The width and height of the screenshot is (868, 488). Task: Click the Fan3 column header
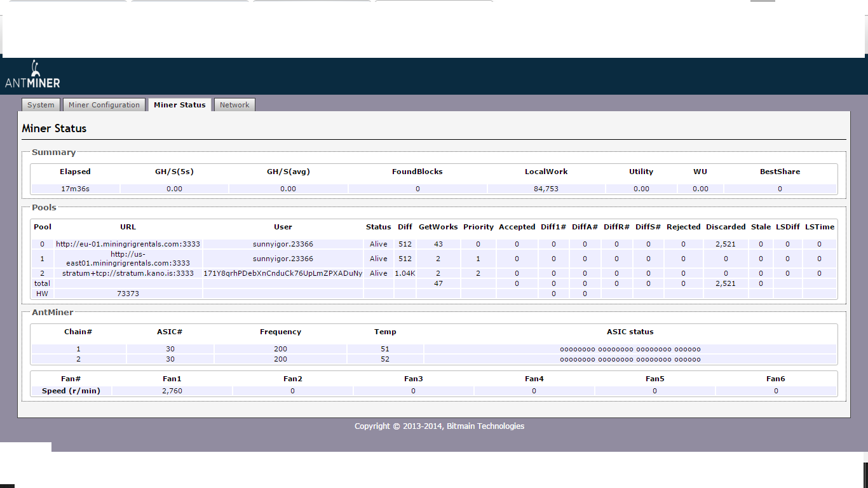(x=413, y=379)
